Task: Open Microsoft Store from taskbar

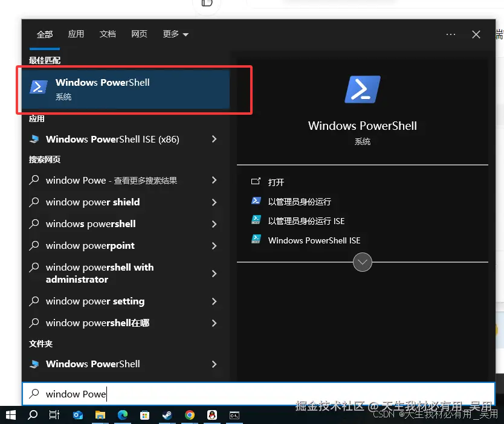Action: tap(144, 416)
